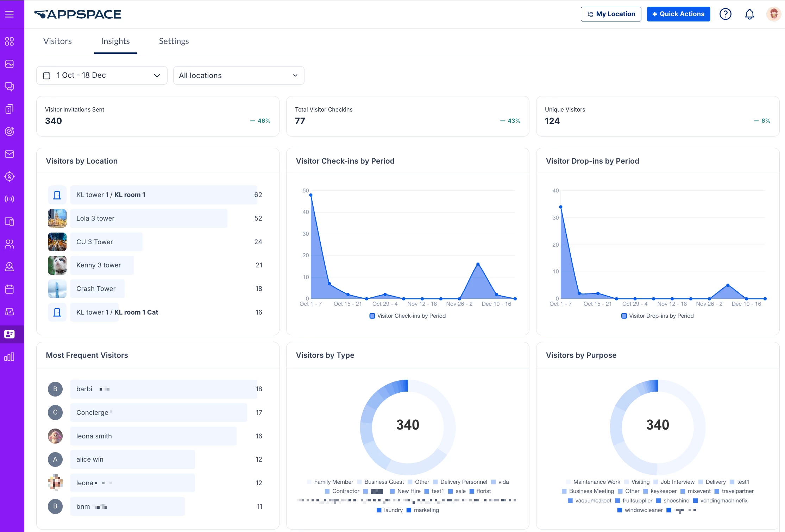Viewport: 785px width, 532px height.
Task: Open the bar chart analytics sidebar icon
Action: coord(10,357)
